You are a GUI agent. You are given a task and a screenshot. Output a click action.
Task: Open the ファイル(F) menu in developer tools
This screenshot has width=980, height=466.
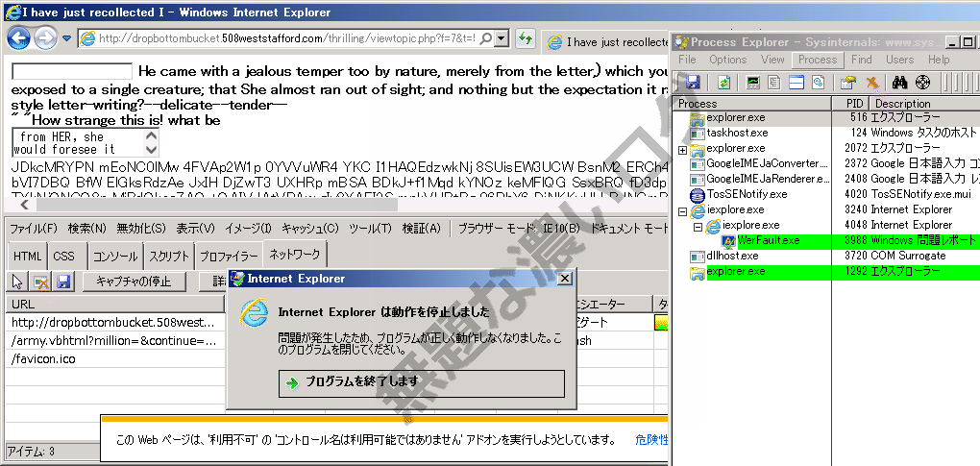pos(34,229)
